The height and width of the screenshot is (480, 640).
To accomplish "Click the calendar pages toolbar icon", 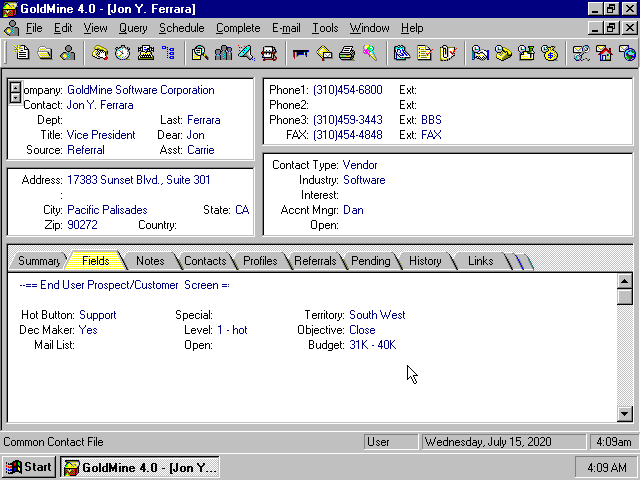I will (x=402, y=53).
